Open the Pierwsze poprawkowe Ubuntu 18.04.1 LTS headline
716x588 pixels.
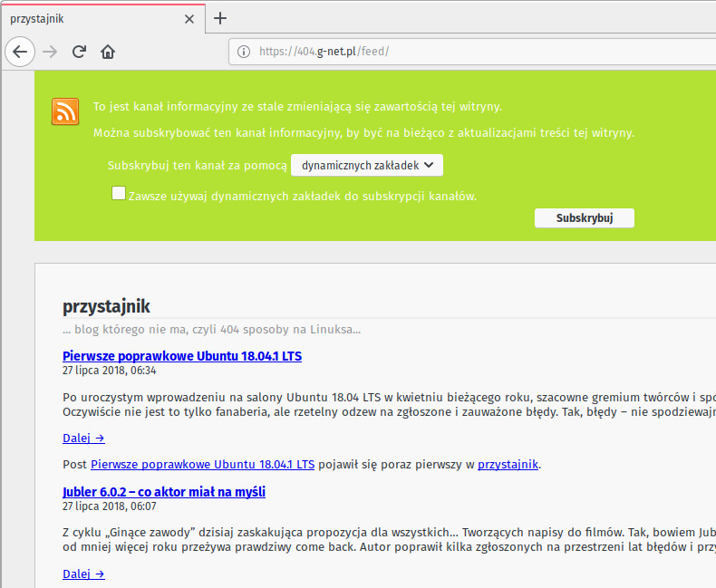pyautogui.click(x=182, y=356)
